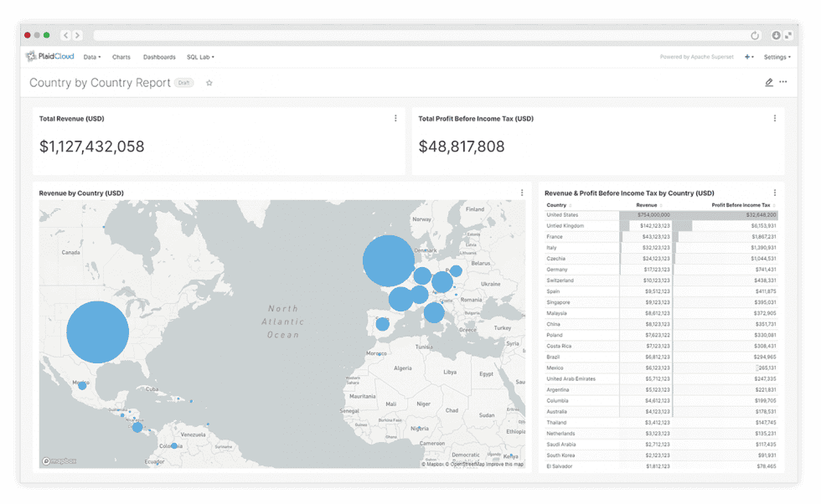Click the Argentina table row

(x=661, y=390)
